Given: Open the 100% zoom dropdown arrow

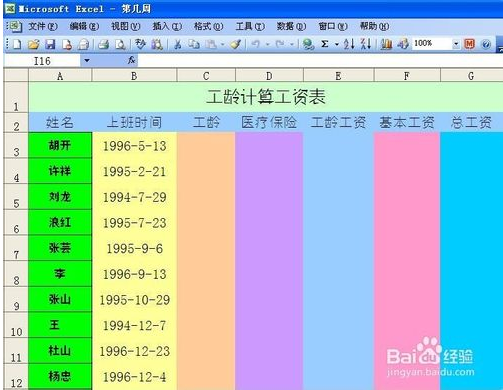Looking at the screenshot, I should tap(456, 44).
